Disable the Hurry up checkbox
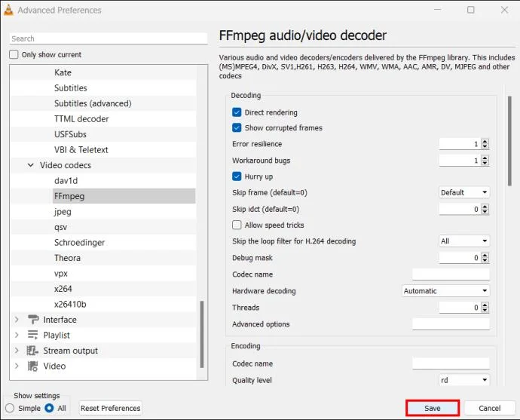 coord(237,176)
